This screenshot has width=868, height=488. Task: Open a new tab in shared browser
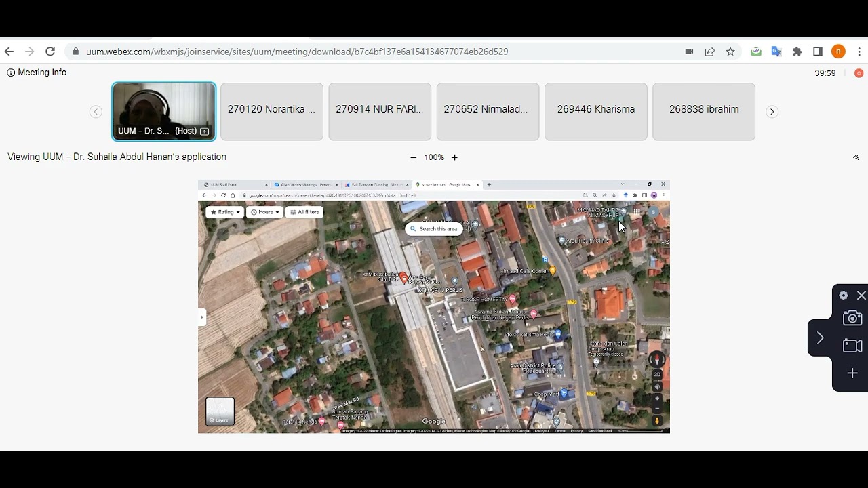coord(489,184)
